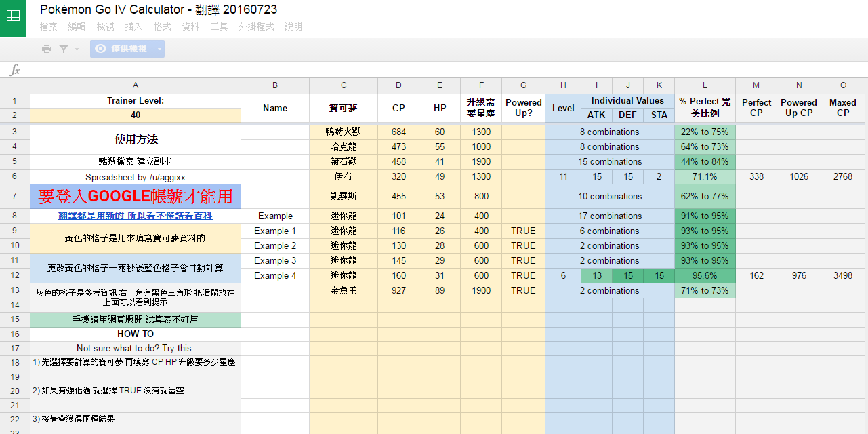
Task: Open the 工具 menu
Action: pyautogui.click(x=219, y=26)
